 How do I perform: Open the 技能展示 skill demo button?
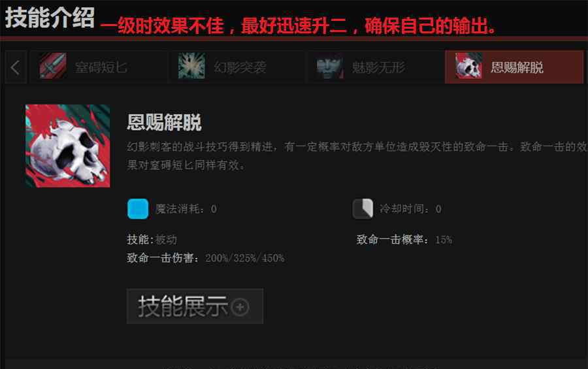click(195, 306)
